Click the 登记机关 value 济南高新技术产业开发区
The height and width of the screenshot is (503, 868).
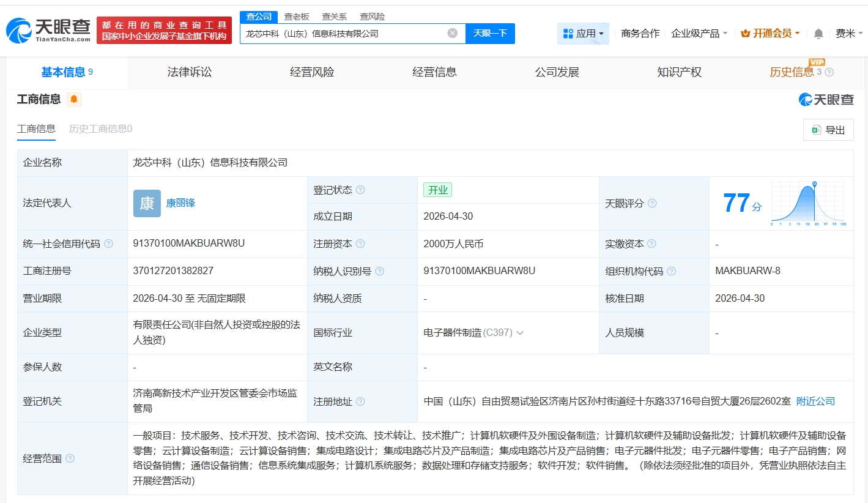pos(215,401)
